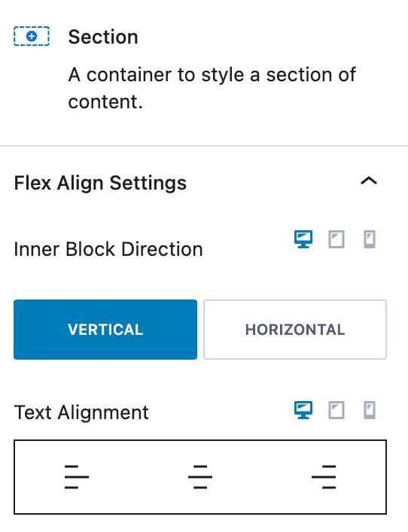Viewport: 408px width, 532px height.
Task: Collapse panel using the chevron arrow
Action: (369, 181)
